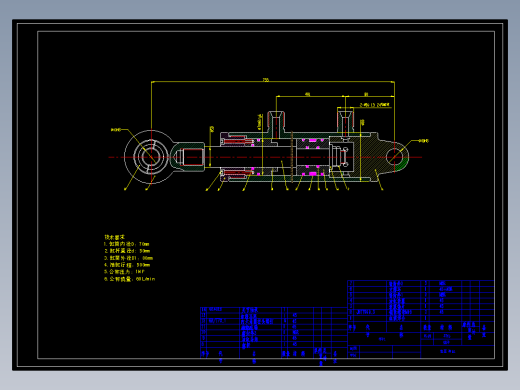This screenshot has height=390, width=520.
Task: Select the overall length dimension text
Action: (x=266, y=80)
